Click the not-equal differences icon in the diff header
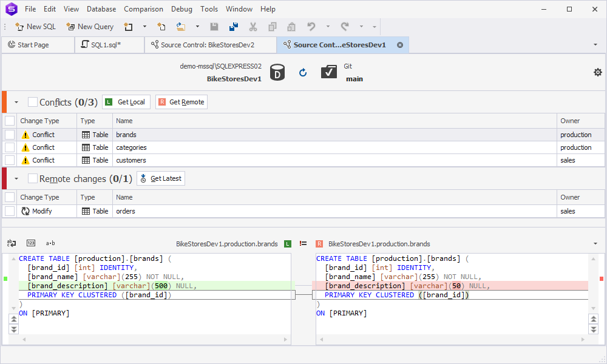 tap(303, 243)
